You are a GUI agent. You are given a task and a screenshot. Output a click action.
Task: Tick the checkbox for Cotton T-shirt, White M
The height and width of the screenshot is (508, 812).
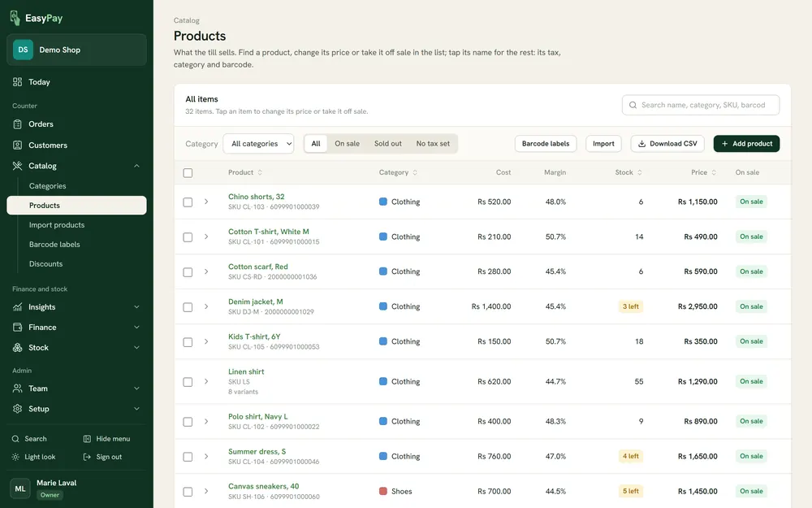(188, 237)
